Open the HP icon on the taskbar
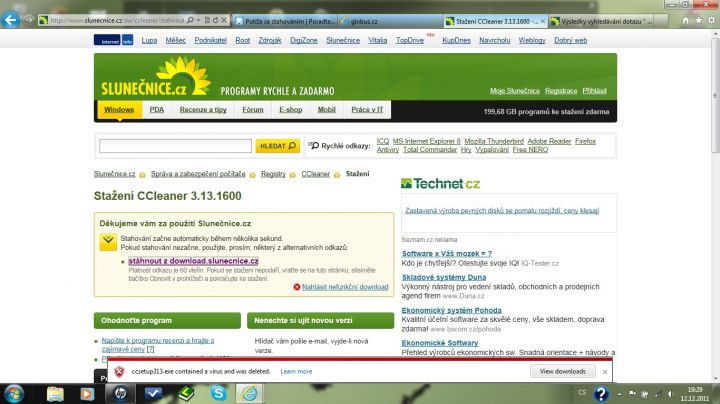 pos(120,394)
